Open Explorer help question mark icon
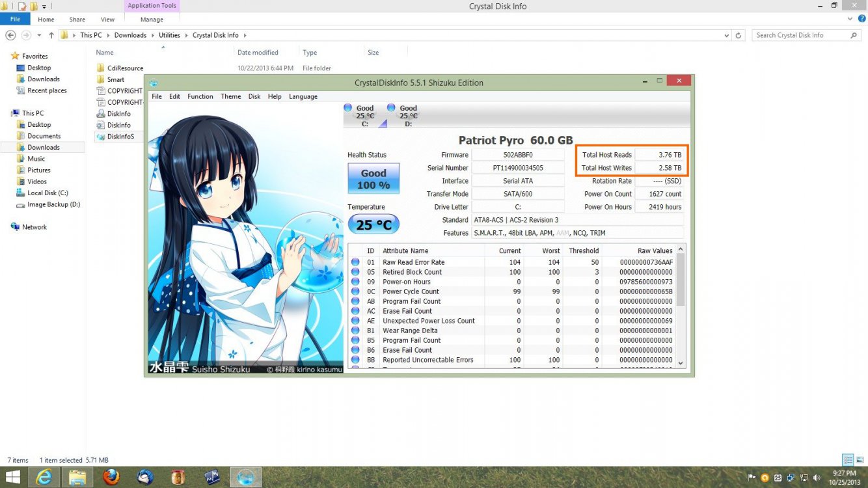Image resolution: width=868 pixels, height=488 pixels. [862, 19]
